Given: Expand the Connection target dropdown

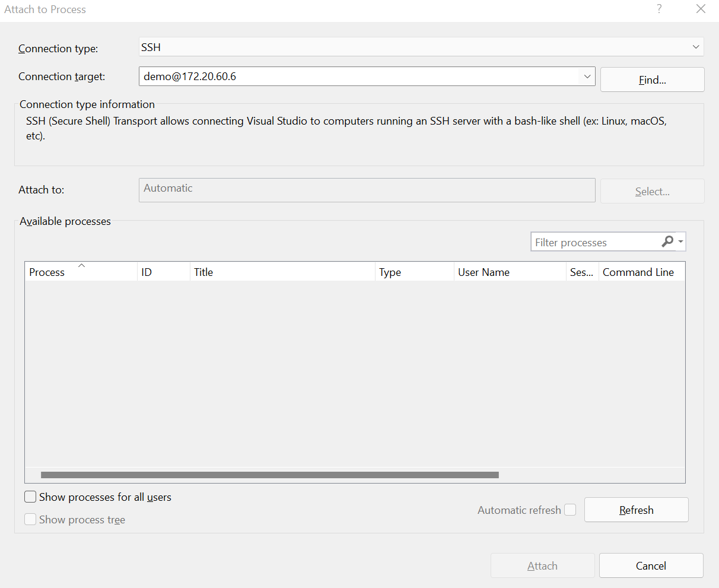Looking at the screenshot, I should click(587, 76).
